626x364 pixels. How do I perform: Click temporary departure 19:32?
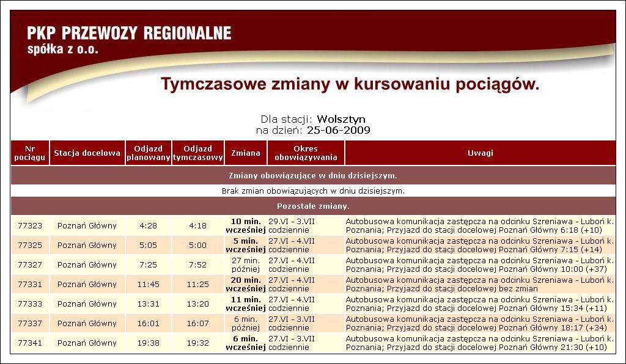[x=197, y=343]
